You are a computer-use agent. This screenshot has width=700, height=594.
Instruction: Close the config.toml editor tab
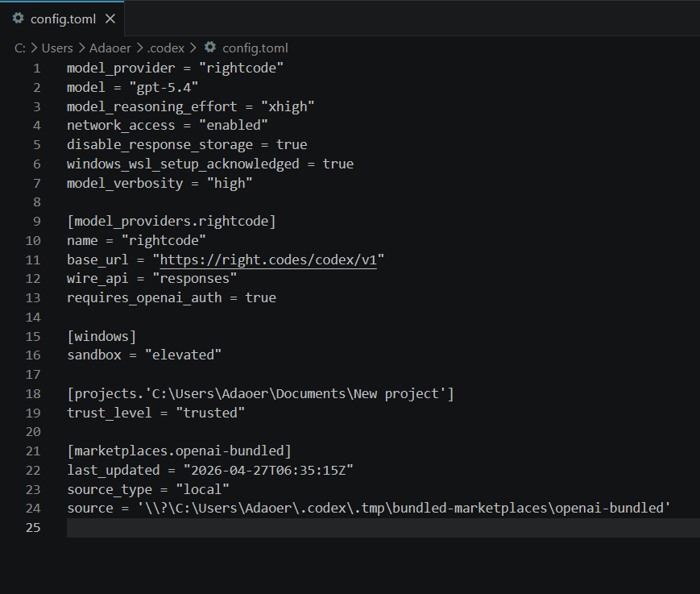pyautogui.click(x=110, y=18)
